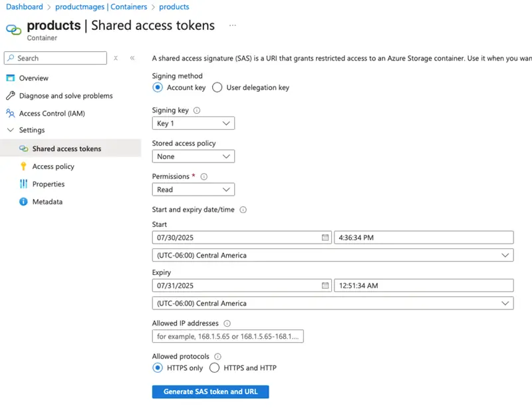
Task: Choose HTTPS and HTTP protocol option
Action: (x=215, y=367)
